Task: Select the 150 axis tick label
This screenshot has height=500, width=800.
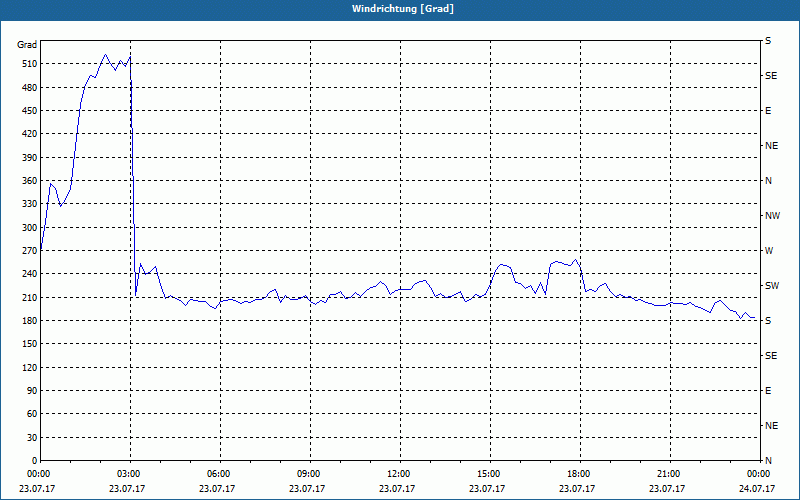Action: pos(29,344)
